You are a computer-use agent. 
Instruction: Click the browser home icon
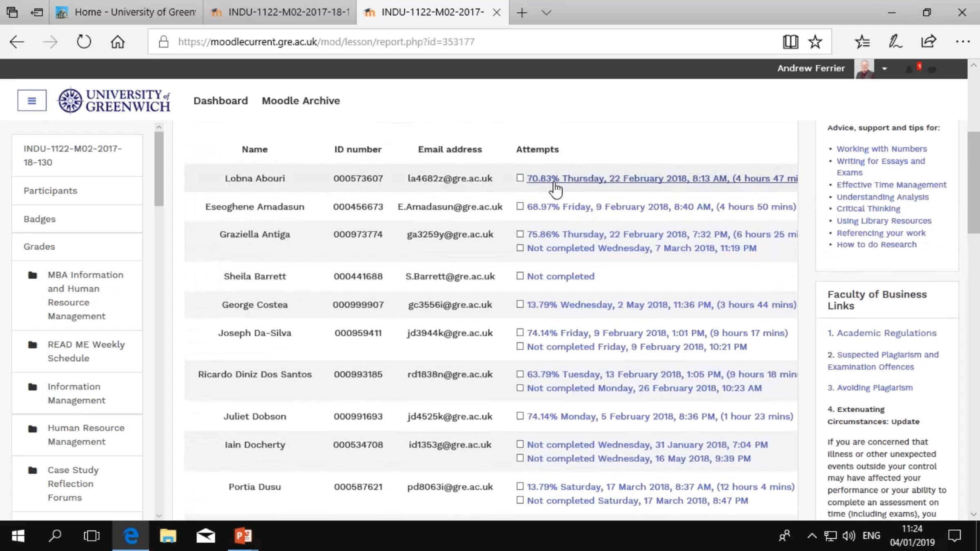118,42
